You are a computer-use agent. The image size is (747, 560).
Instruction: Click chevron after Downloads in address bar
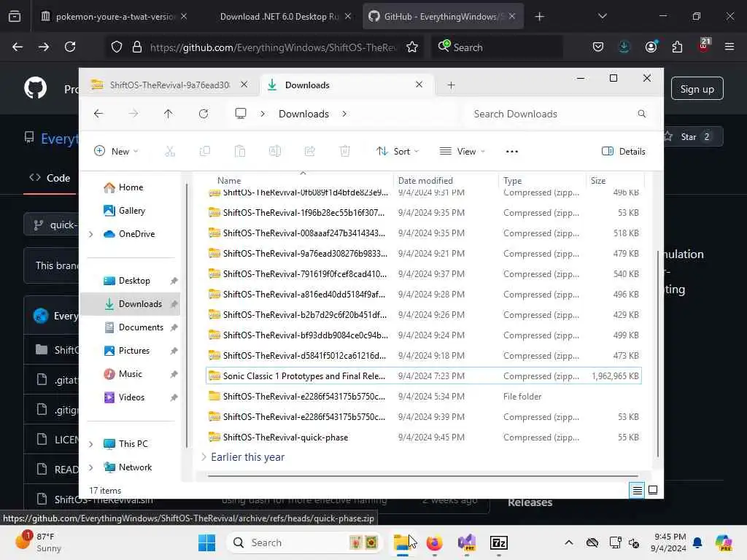pyautogui.click(x=344, y=114)
